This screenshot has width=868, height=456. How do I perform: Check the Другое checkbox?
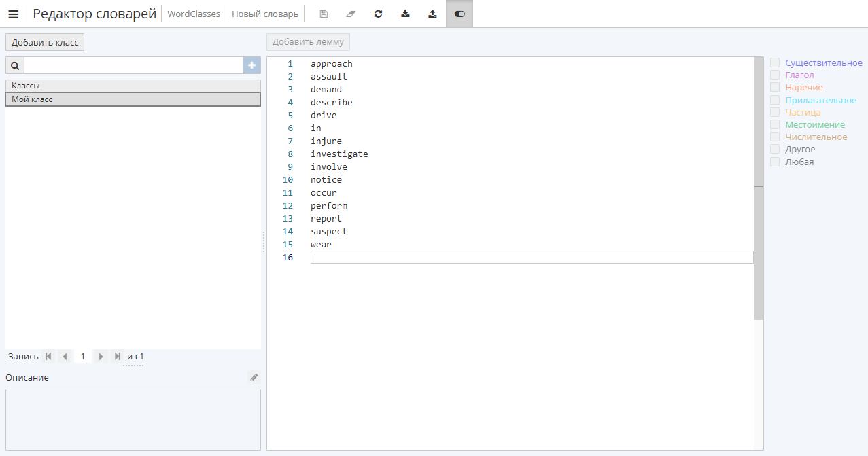tap(775, 149)
